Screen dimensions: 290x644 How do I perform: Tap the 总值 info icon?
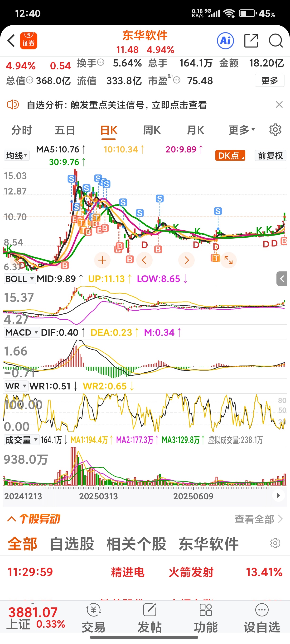29,80
